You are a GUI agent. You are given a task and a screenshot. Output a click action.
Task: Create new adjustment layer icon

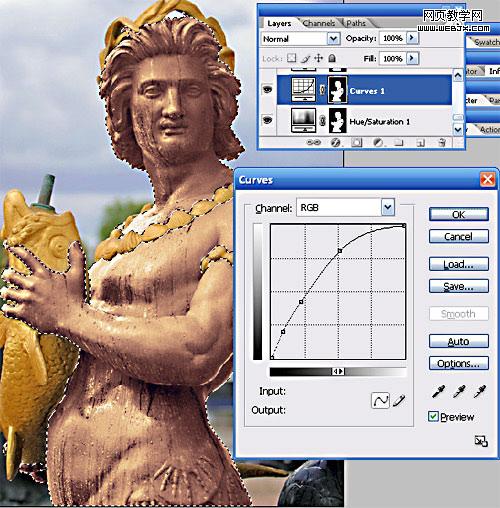point(378,143)
